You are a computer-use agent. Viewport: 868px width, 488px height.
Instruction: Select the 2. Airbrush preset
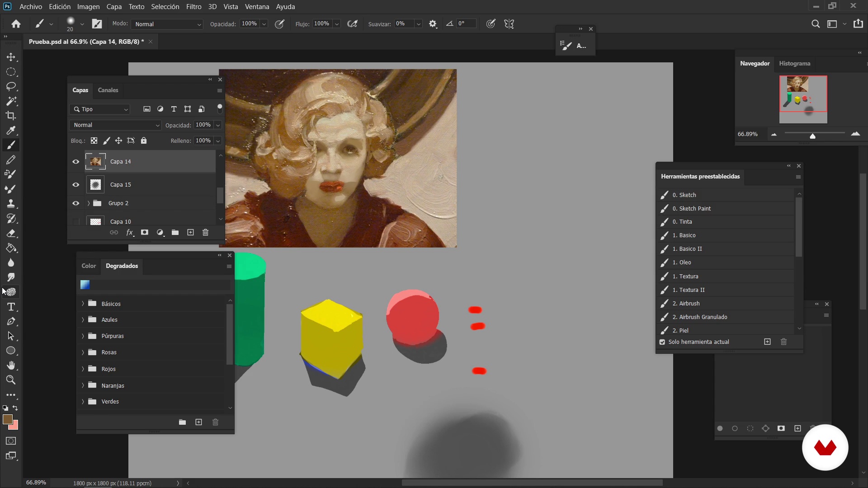point(726,304)
